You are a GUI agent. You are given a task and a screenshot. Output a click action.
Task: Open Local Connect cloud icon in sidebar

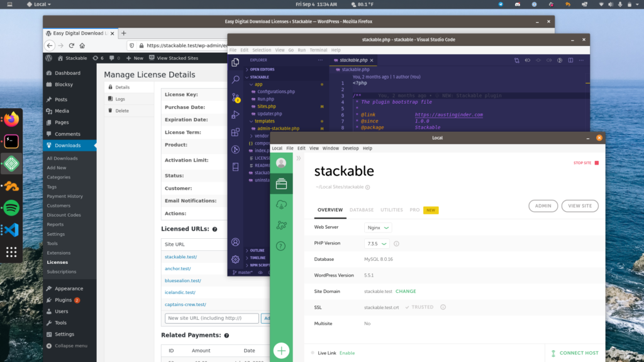(281, 204)
